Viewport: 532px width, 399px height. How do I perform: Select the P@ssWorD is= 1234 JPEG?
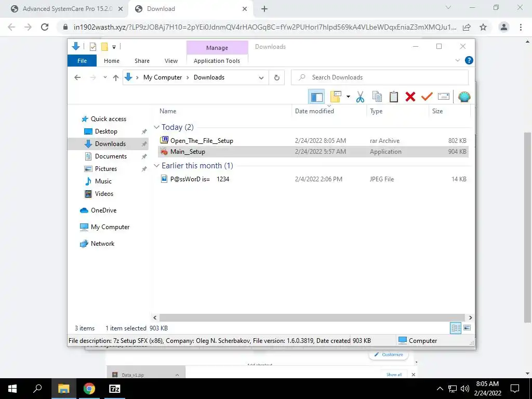pyautogui.click(x=313, y=179)
